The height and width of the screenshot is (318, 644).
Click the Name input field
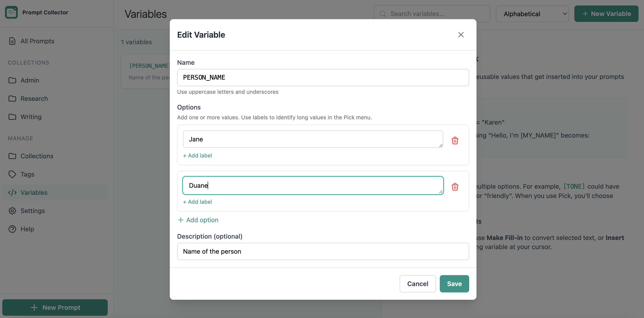pos(323,78)
